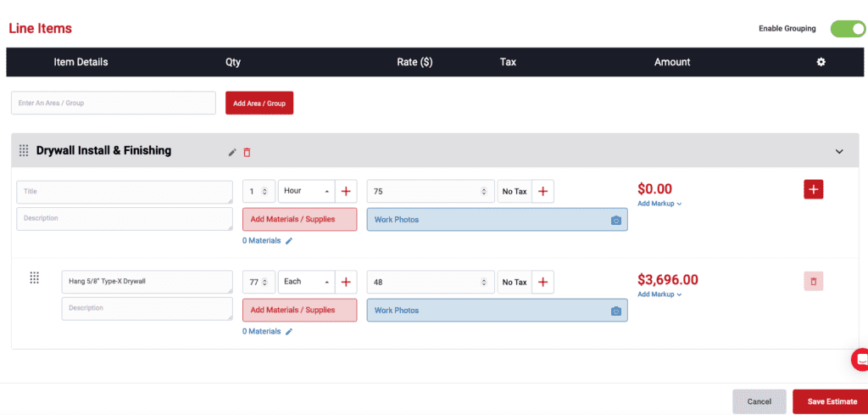Delete the Drywall Install & Finishing group
Viewport: 868px width, 415px height.
coord(248,152)
